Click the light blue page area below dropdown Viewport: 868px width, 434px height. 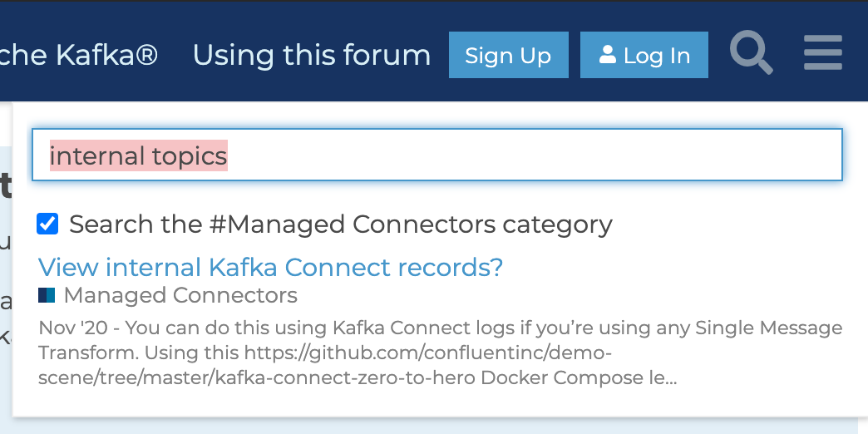coord(434,427)
